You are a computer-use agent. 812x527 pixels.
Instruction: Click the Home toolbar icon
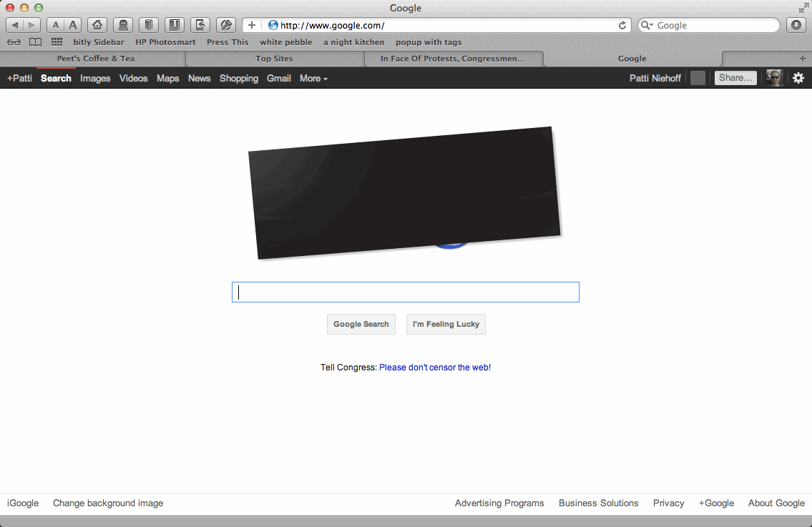pos(97,25)
